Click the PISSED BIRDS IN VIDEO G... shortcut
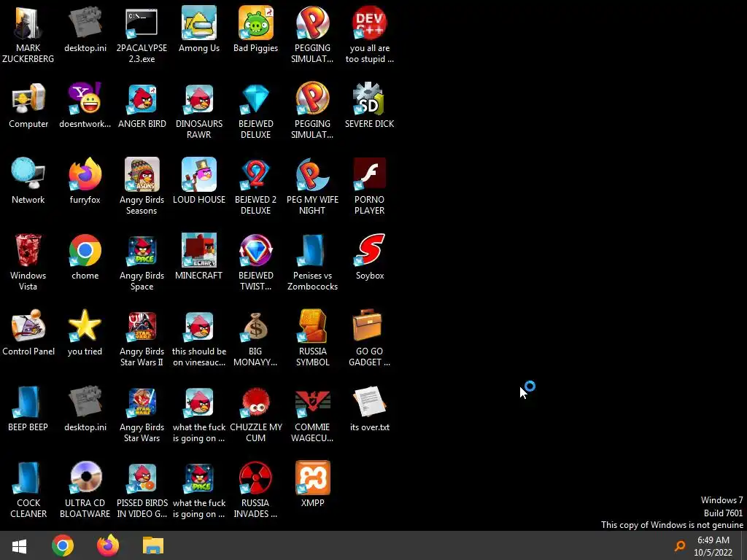Image resolution: width=747 pixels, height=560 pixels. point(142,478)
